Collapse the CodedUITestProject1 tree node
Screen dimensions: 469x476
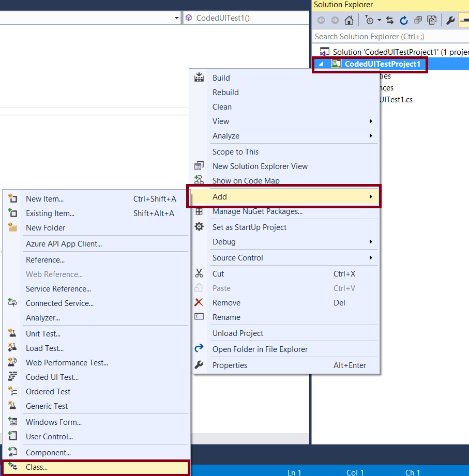321,64
